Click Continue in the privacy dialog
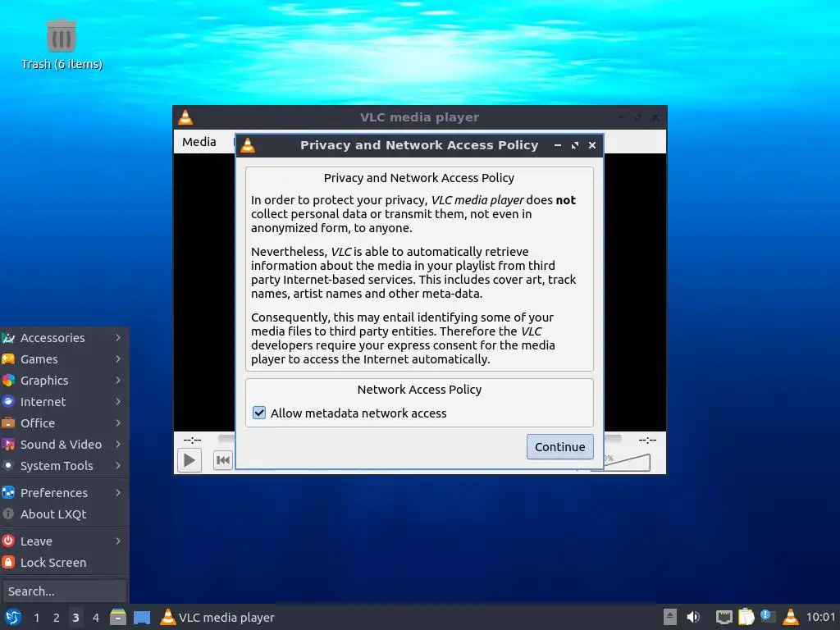The height and width of the screenshot is (630, 840). click(x=559, y=447)
